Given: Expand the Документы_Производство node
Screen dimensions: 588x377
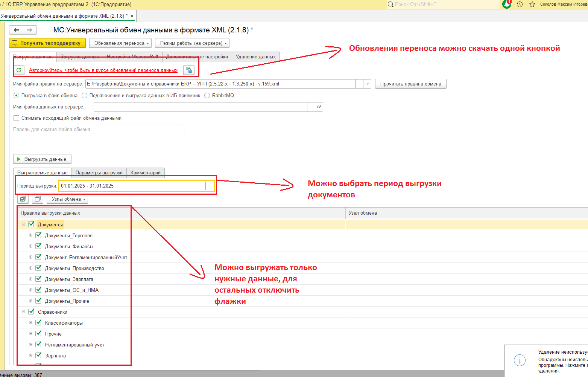Looking at the screenshot, I should coord(31,268).
